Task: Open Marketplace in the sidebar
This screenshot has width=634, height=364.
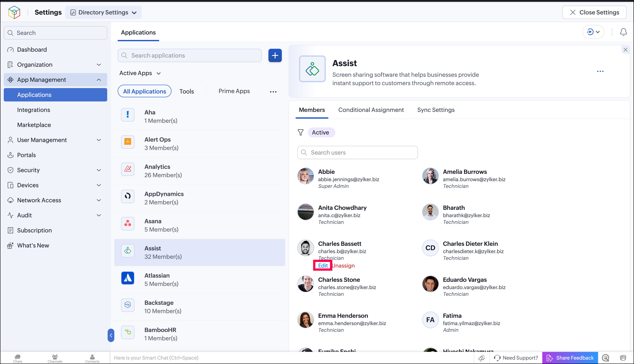Action: pyautogui.click(x=55, y=125)
